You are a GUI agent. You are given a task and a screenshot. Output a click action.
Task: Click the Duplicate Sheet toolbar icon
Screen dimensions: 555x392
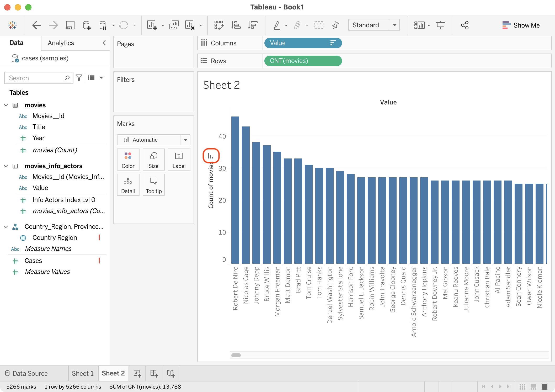click(174, 25)
